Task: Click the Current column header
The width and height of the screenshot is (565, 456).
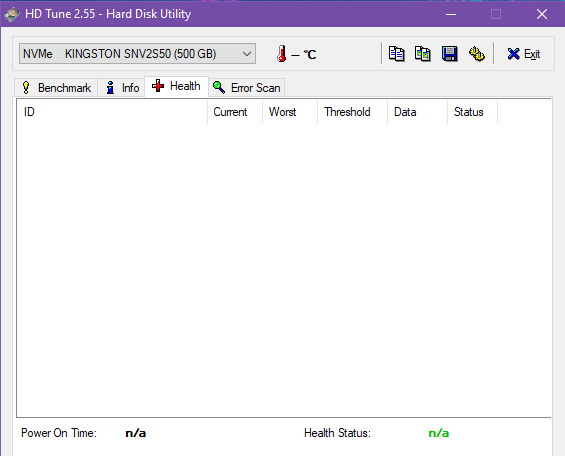Action: (x=235, y=112)
